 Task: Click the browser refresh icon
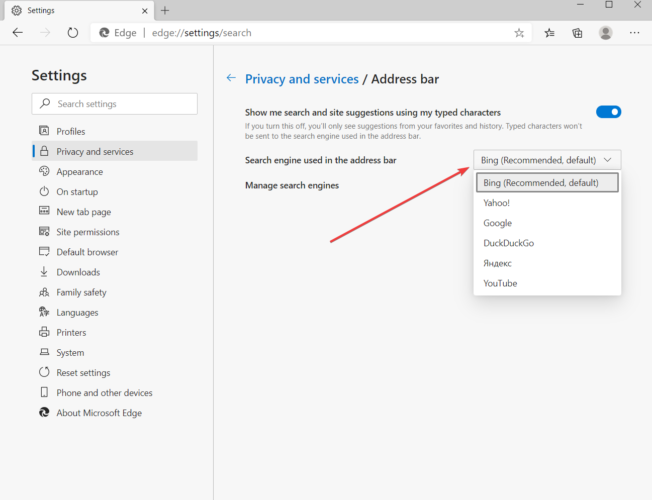tap(73, 32)
